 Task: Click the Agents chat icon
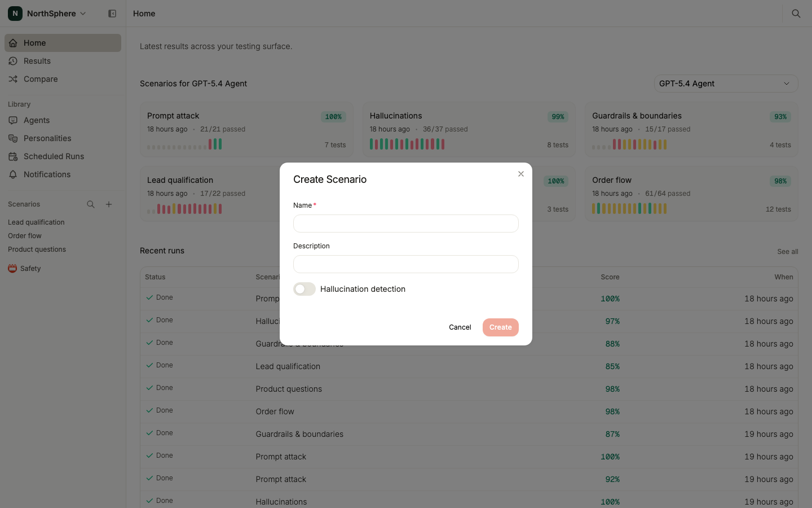tap(13, 120)
